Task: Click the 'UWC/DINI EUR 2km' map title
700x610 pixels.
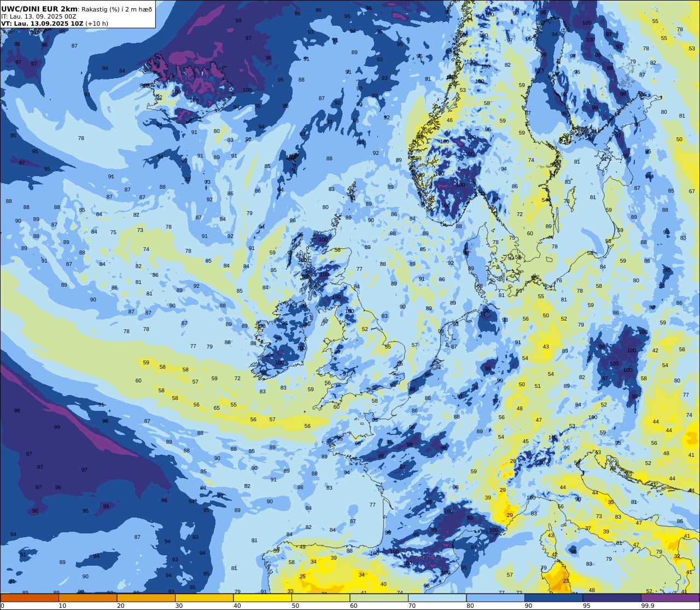Action: (39, 9)
